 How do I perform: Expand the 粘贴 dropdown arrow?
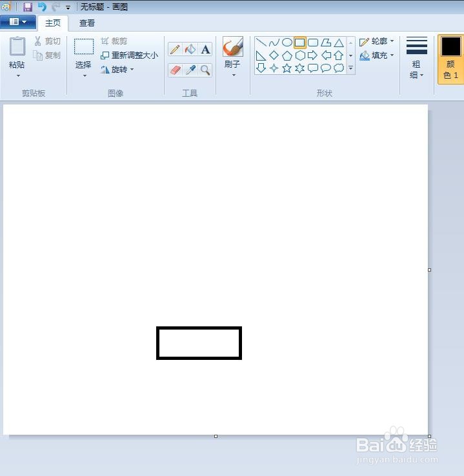tap(18, 75)
